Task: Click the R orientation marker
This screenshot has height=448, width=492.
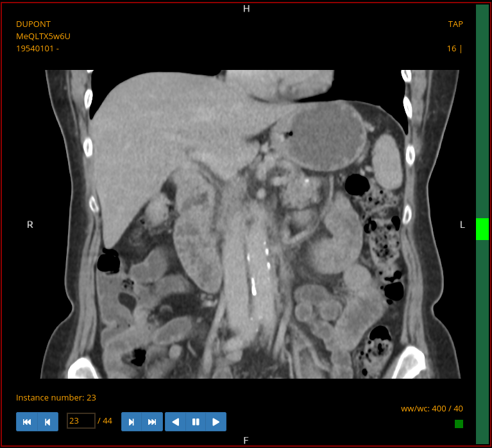Action: coord(30,225)
